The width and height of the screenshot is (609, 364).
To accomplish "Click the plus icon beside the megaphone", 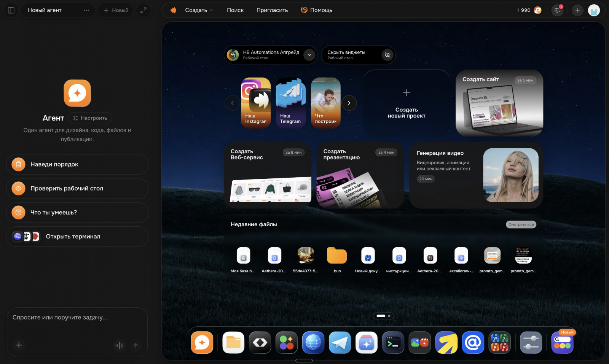I will 577,10.
